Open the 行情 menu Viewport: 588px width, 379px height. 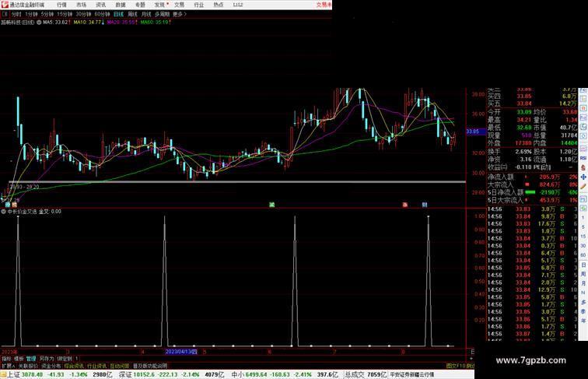tap(62, 5)
